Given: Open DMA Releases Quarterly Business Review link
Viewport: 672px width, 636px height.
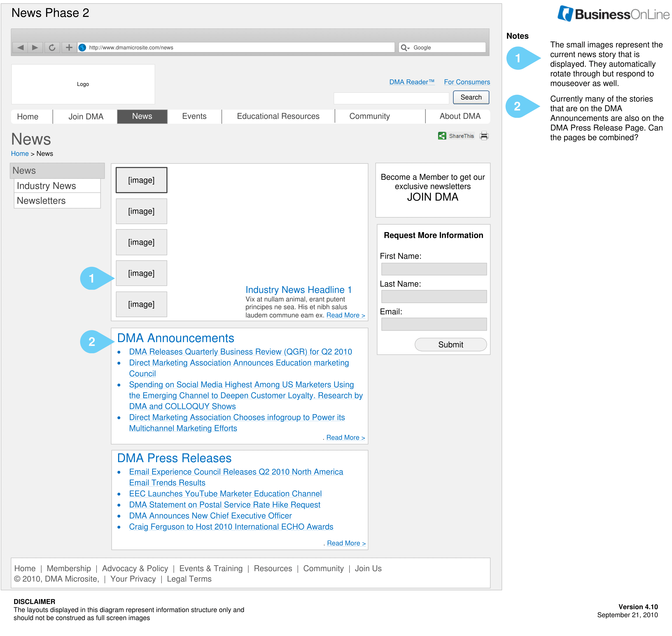Looking at the screenshot, I should click(x=240, y=352).
